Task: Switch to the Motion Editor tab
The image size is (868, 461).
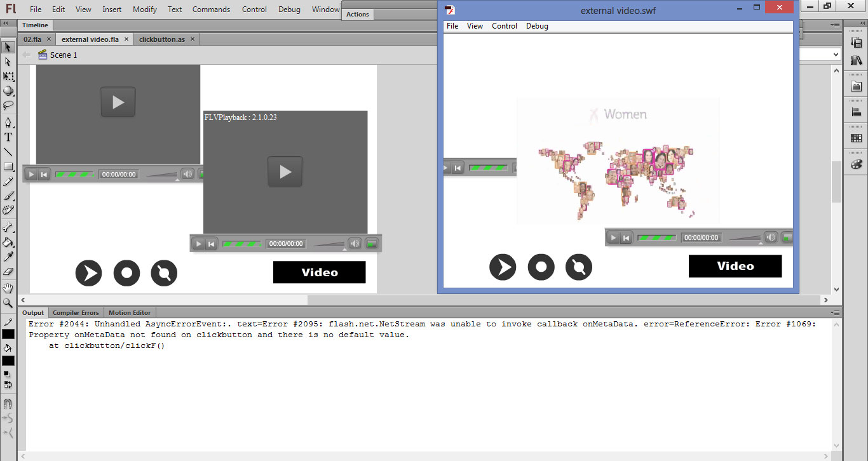Action: 130,312
